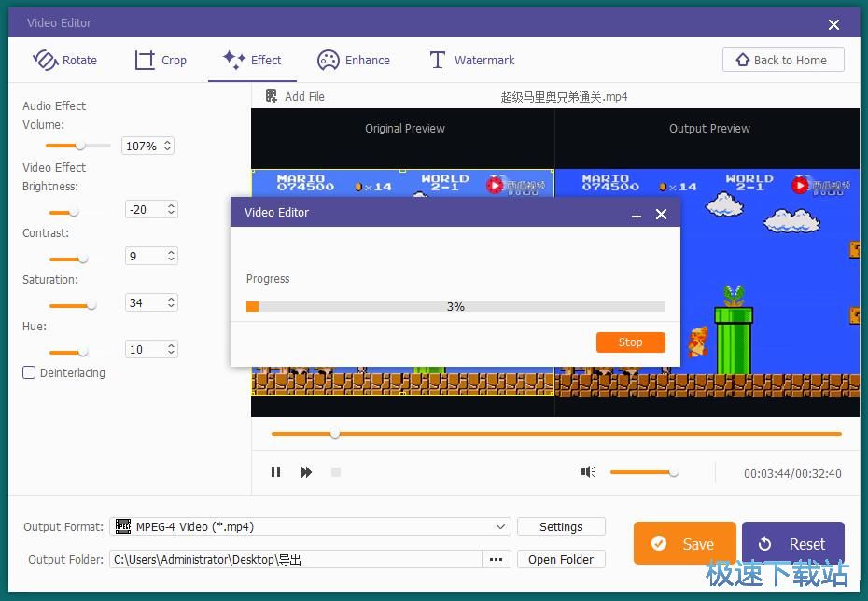Viewport: 868px width, 601px height.
Task: Open the Enhance tab
Action: coord(354,60)
